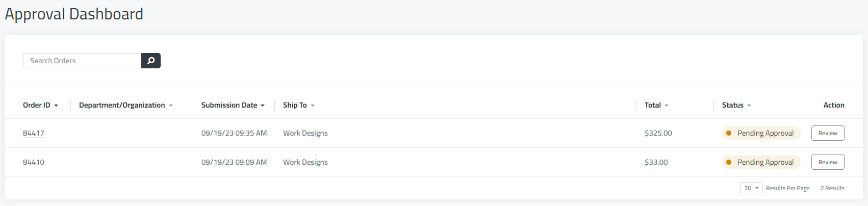Select the $325.00 total cell
The width and height of the screenshot is (868, 206).
[x=658, y=133]
